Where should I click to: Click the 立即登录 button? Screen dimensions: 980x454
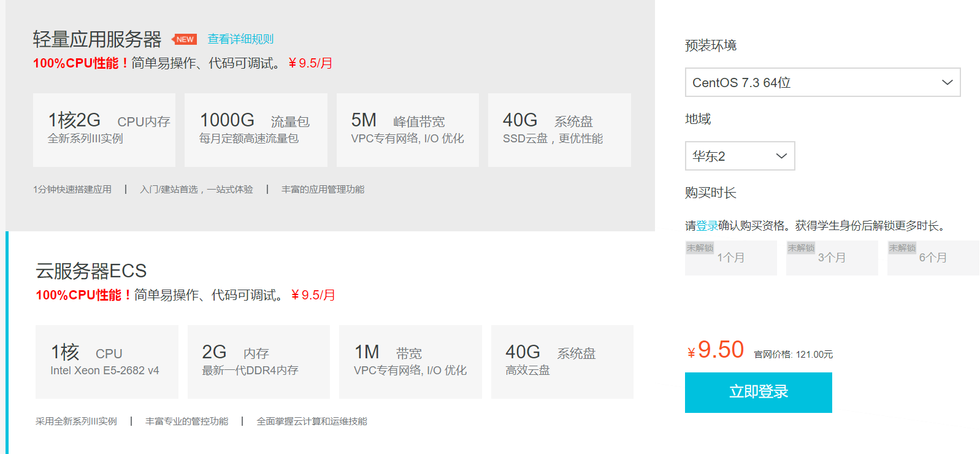click(758, 392)
